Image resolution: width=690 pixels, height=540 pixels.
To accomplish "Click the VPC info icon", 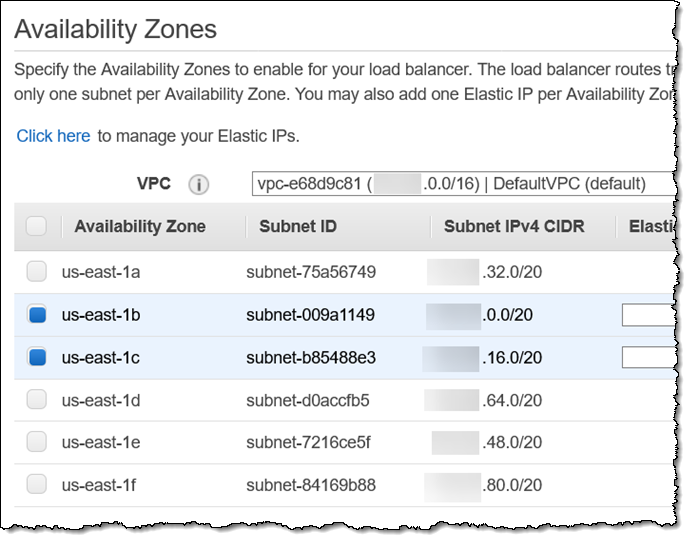I will [198, 185].
